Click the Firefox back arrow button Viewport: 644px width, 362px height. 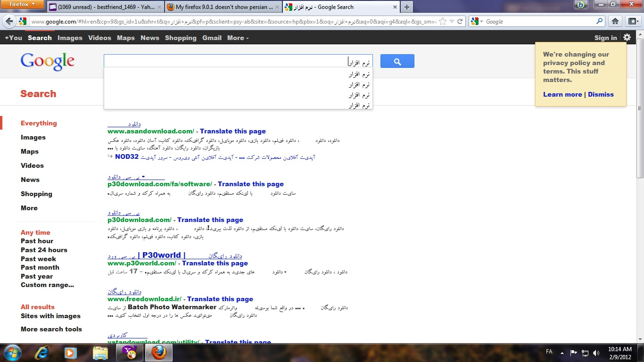[9, 21]
